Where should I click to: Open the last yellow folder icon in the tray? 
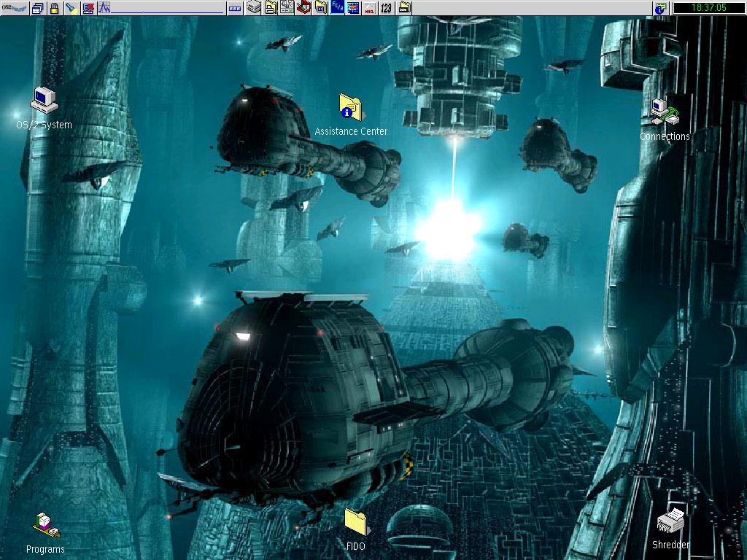click(404, 7)
